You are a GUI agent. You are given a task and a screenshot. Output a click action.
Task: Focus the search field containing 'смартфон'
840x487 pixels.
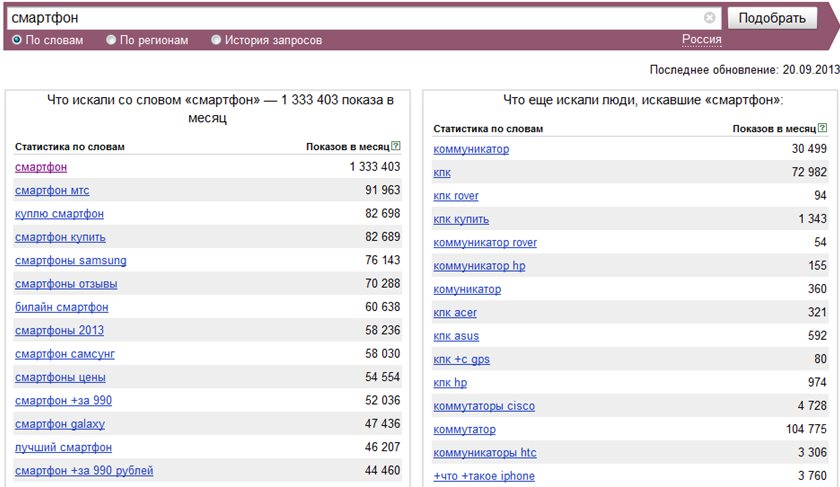[363, 18]
